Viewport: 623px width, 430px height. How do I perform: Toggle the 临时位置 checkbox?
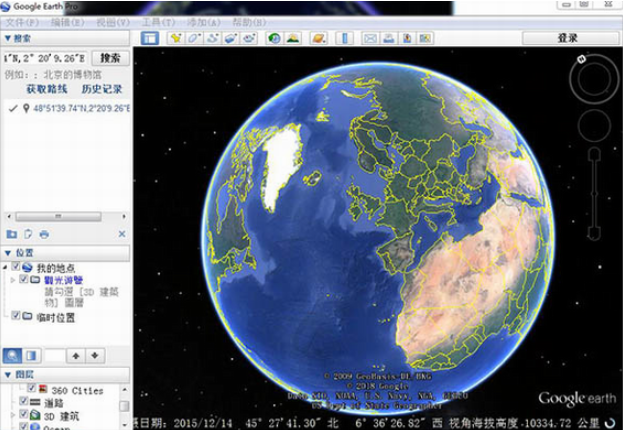click(x=15, y=317)
